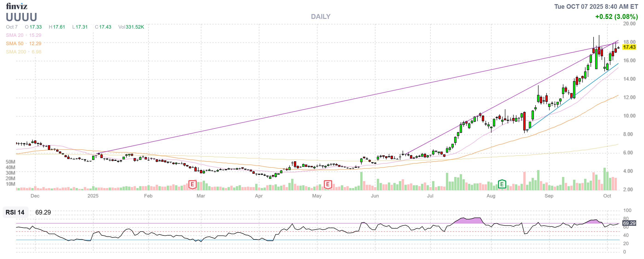Click the 20.00 price axis label
644x259 pixels.
(x=629, y=24)
